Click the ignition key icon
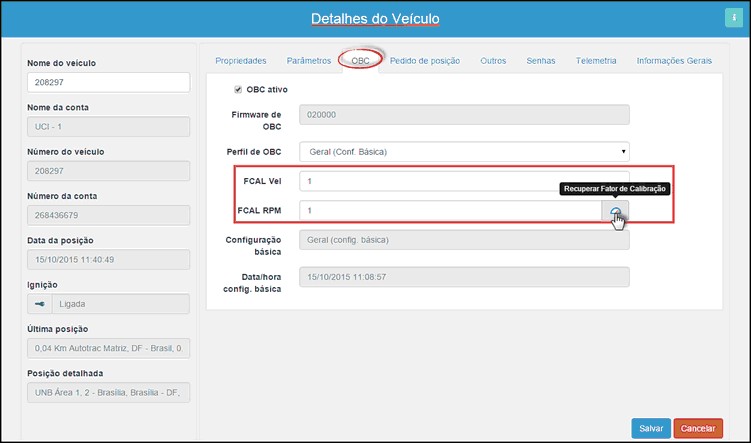 coord(40,304)
